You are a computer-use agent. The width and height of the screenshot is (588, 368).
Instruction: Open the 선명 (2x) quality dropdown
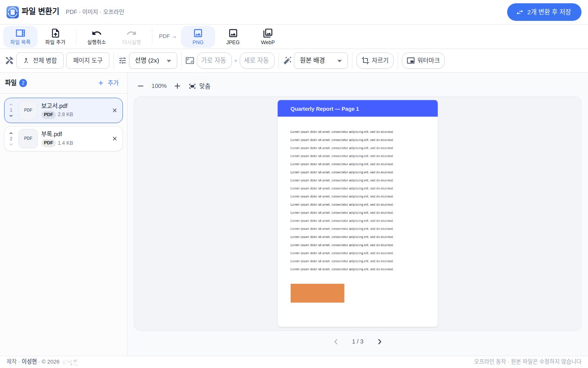[153, 61]
